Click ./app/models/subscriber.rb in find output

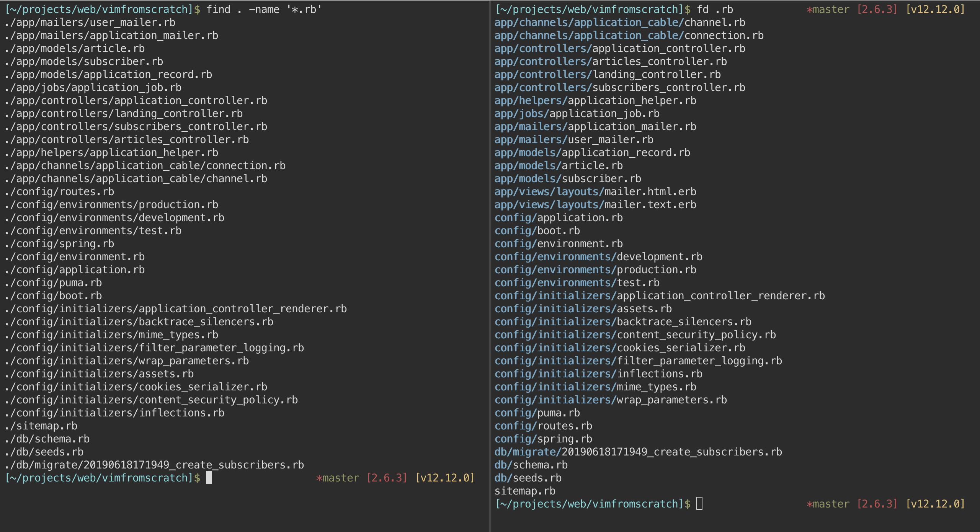pyautogui.click(x=84, y=61)
